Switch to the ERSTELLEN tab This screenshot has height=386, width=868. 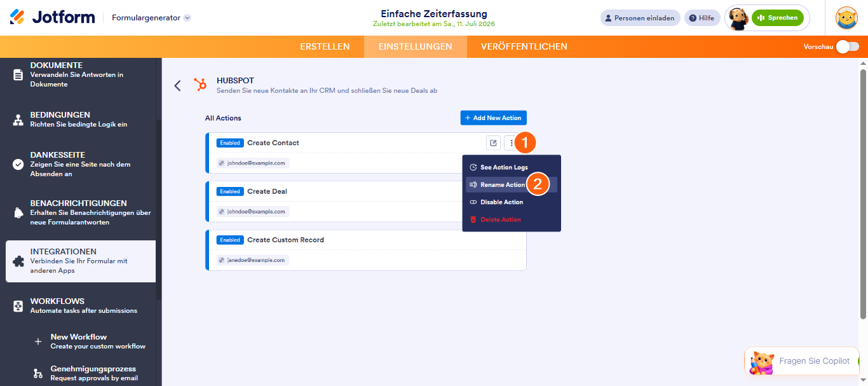[325, 46]
